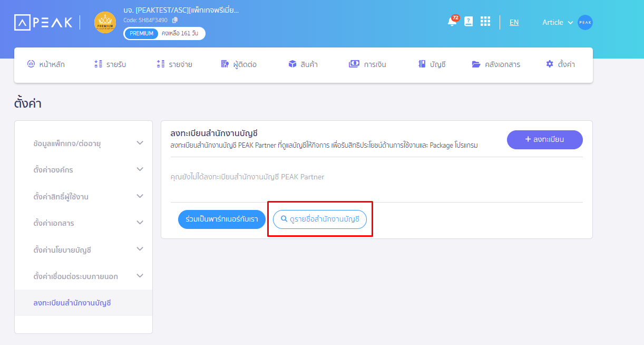Image resolution: width=644 pixels, height=345 pixels.
Task: Expand the ตั้งค่าองค์กร sidebar section
Action: tap(83, 169)
